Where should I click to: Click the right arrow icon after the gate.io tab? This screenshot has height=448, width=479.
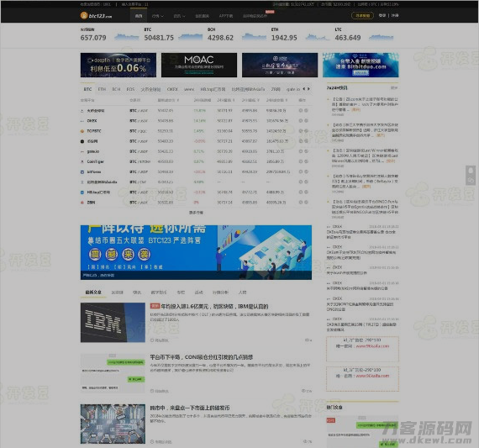(x=309, y=89)
